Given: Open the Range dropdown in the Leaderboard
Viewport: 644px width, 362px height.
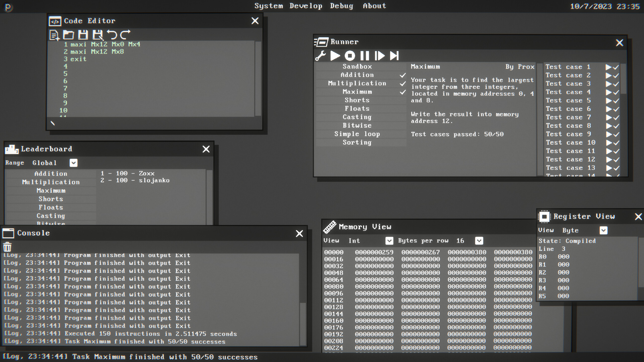Looking at the screenshot, I should point(73,163).
